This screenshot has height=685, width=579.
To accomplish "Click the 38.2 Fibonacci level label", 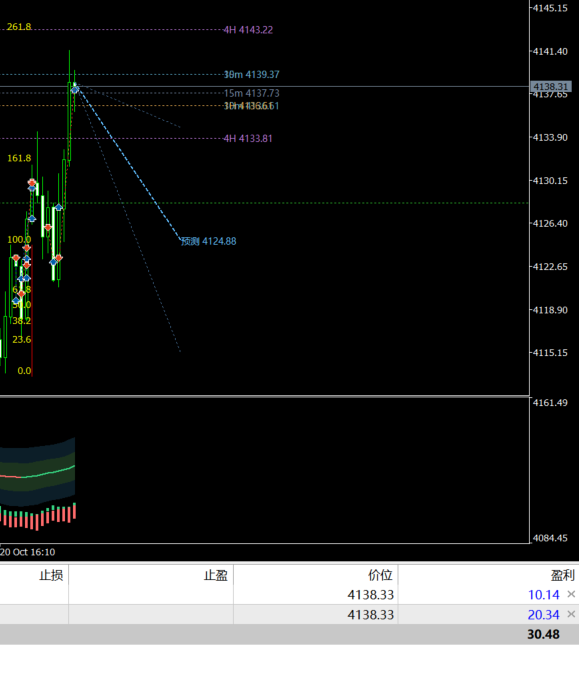I will [22, 321].
